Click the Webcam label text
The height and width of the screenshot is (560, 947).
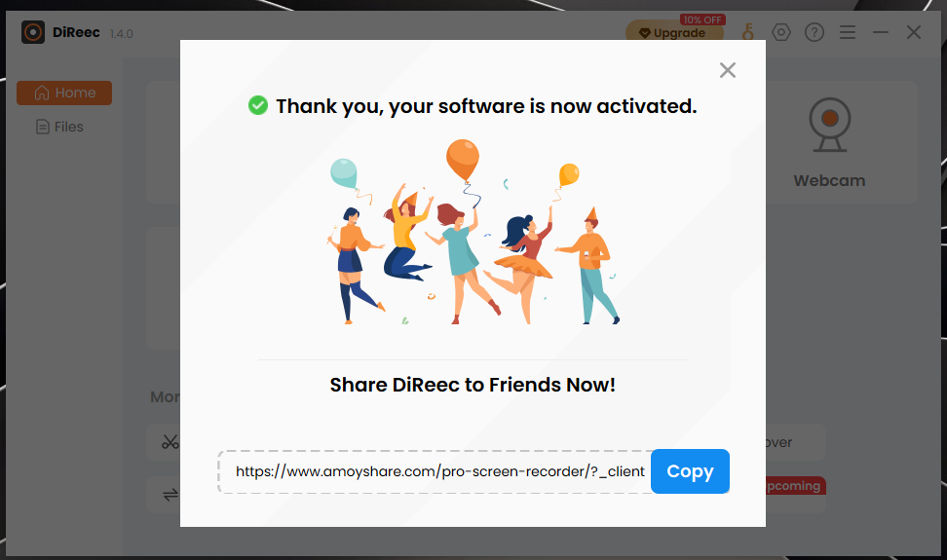click(x=829, y=180)
